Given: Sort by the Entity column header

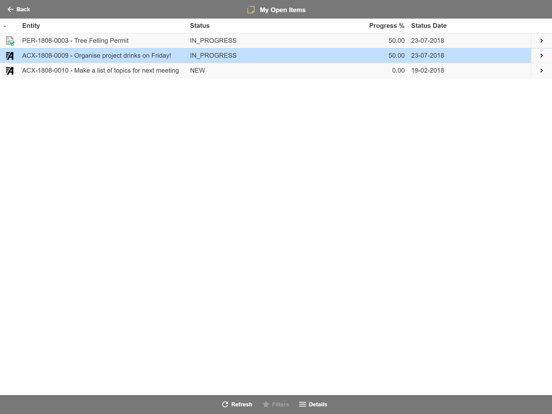Looking at the screenshot, I should tap(31, 26).
